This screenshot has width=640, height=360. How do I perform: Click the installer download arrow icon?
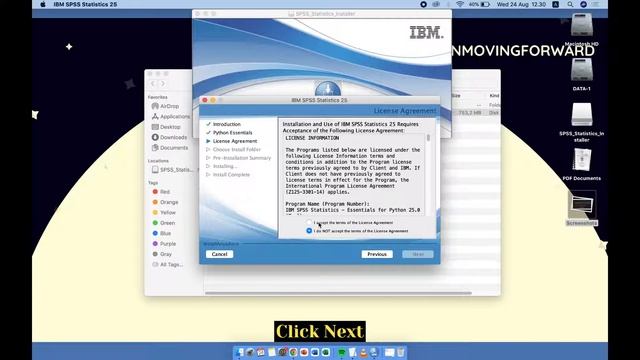(x=328, y=89)
